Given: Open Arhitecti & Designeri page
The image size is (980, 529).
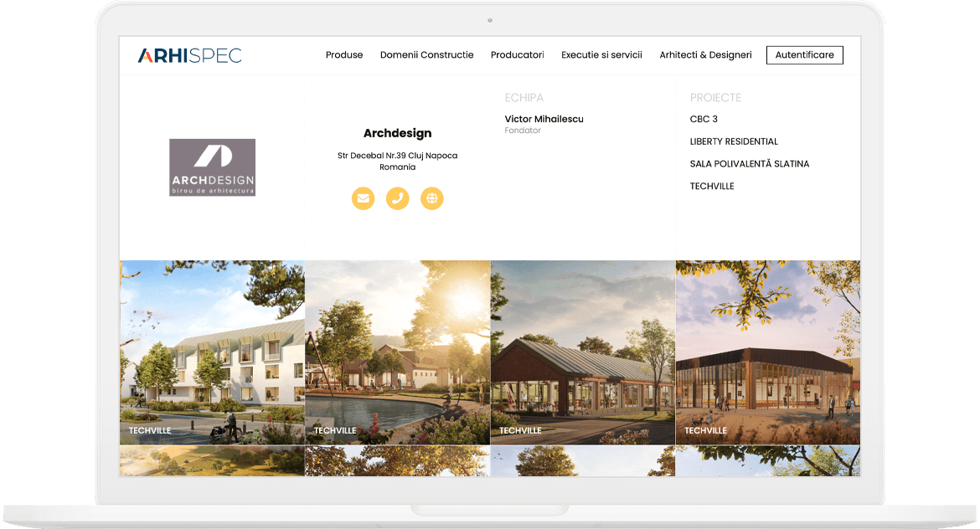Looking at the screenshot, I should point(705,55).
